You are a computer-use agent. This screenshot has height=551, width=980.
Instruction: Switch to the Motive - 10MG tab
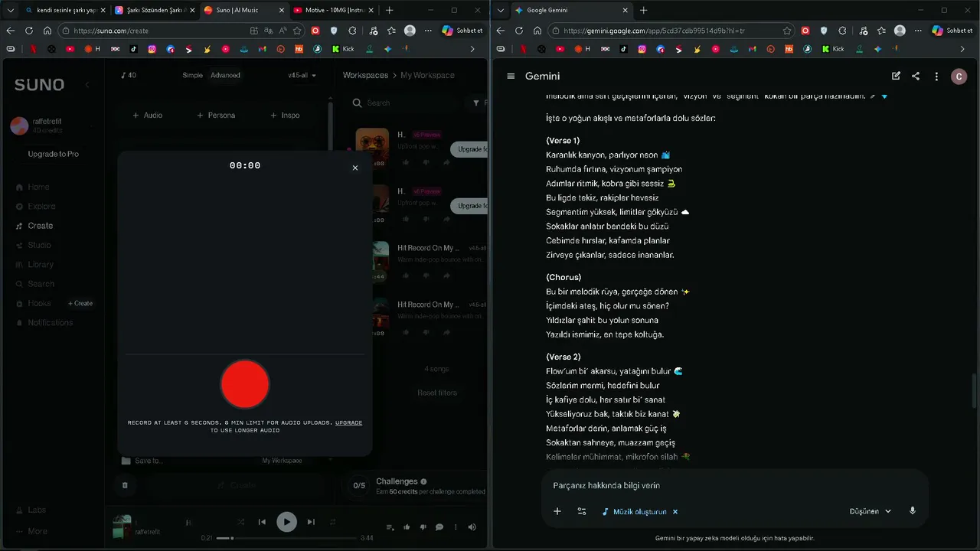click(333, 10)
